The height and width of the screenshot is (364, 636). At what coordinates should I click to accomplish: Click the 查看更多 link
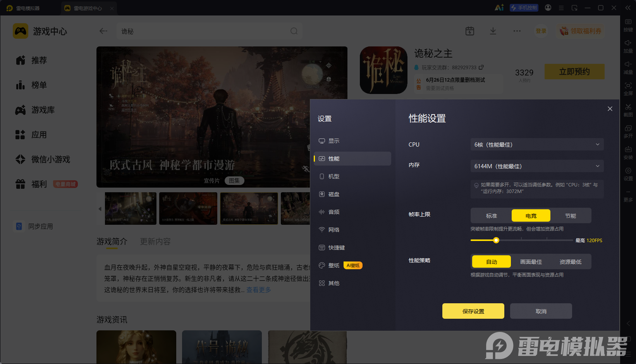click(259, 290)
